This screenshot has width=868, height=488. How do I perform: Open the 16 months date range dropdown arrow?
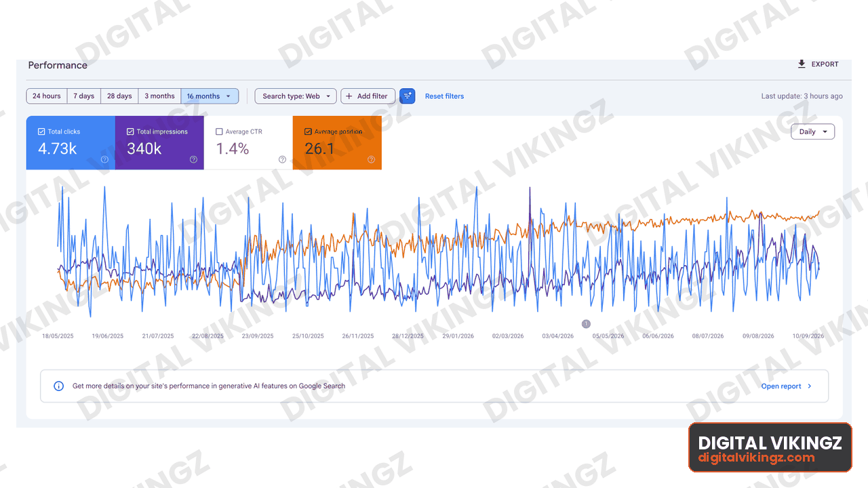pos(228,96)
